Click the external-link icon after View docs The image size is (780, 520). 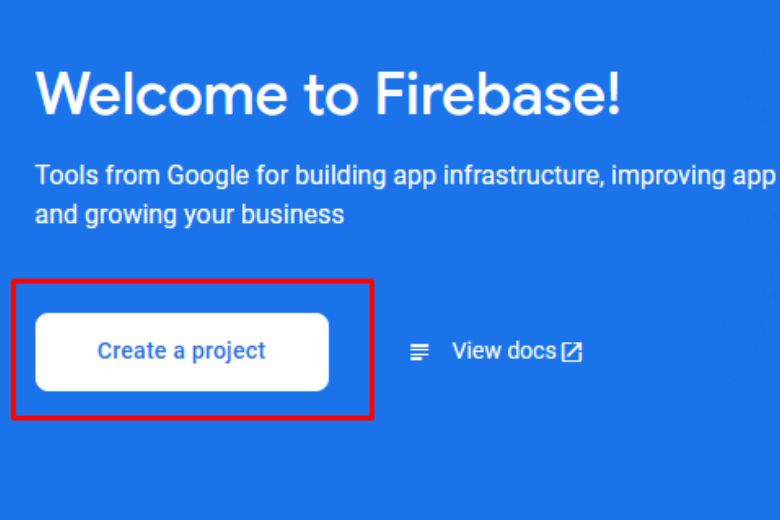tap(571, 352)
